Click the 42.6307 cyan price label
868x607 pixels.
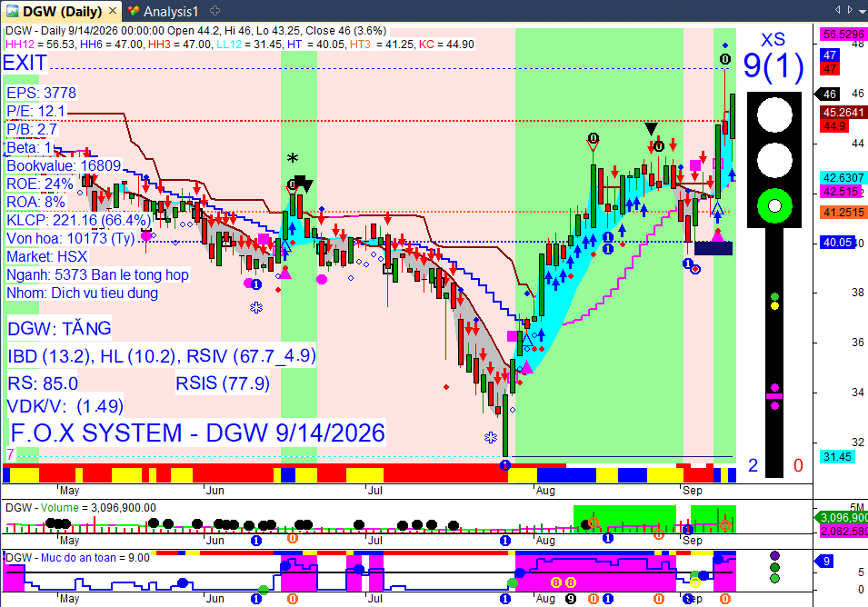coord(843,177)
